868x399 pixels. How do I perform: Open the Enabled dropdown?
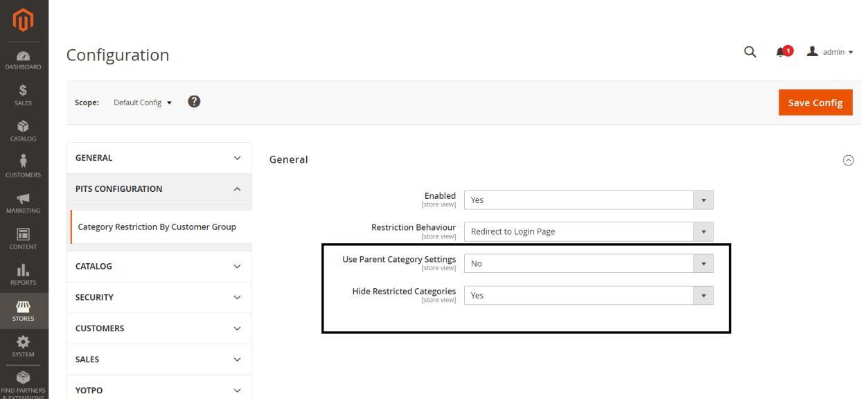click(x=588, y=199)
